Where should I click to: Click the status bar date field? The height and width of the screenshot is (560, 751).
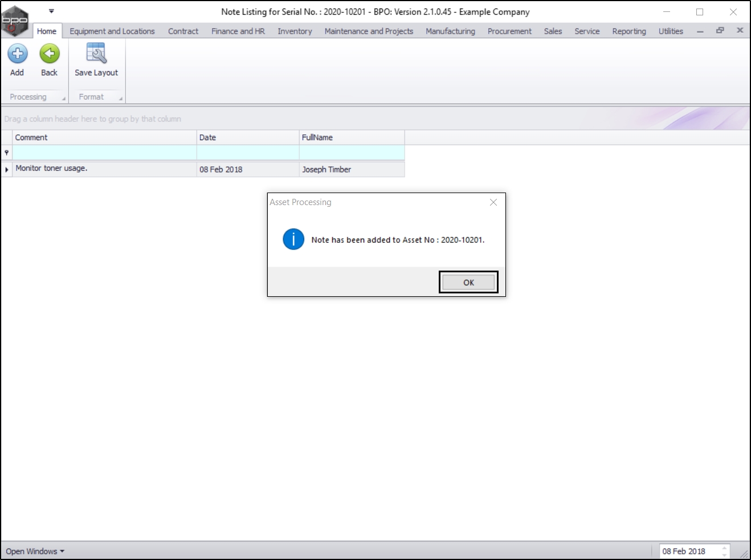[689, 551]
